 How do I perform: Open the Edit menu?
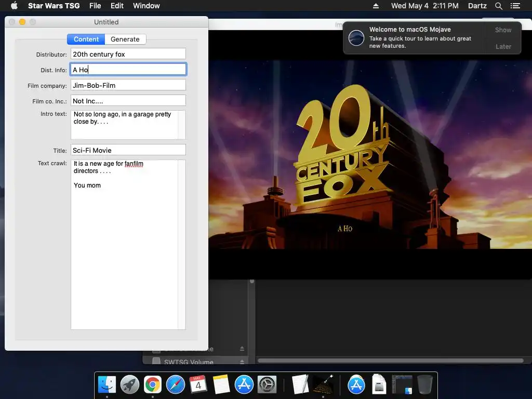pos(117,6)
